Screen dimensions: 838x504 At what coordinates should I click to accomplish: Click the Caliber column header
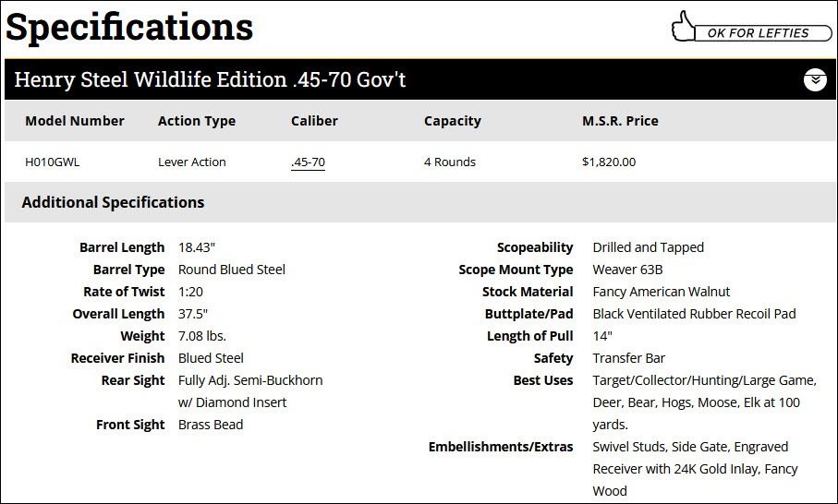point(314,121)
